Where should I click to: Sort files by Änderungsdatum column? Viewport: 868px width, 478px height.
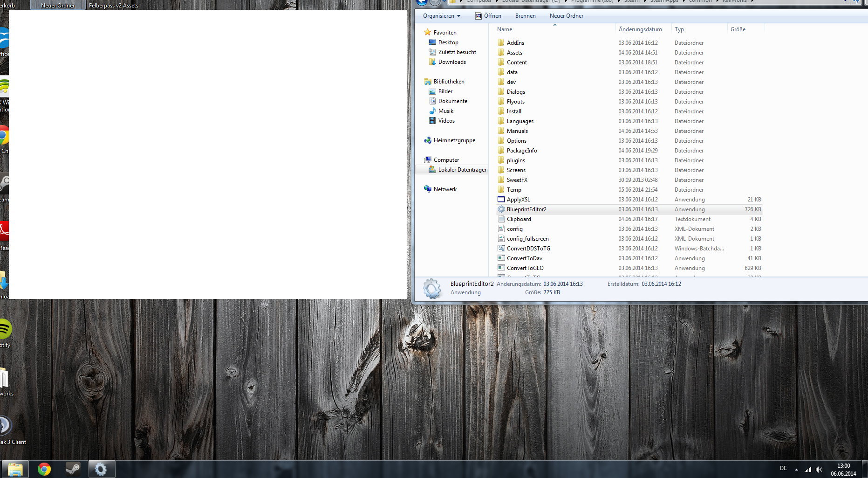point(640,29)
